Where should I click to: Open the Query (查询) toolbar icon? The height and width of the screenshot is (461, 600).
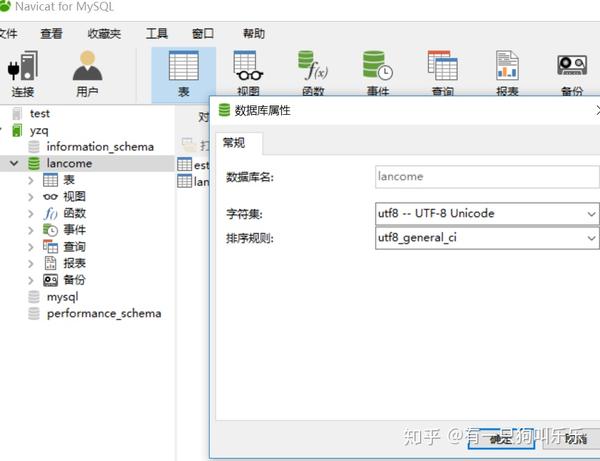[x=443, y=73]
